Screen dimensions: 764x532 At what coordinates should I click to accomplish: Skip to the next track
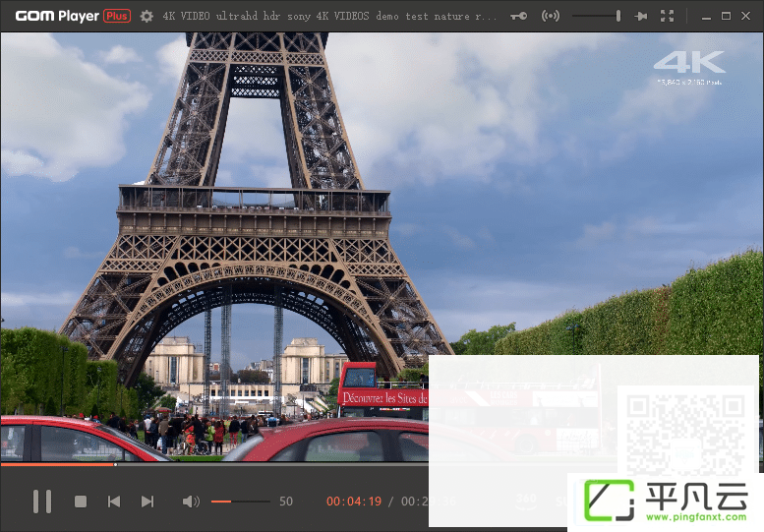(147, 502)
